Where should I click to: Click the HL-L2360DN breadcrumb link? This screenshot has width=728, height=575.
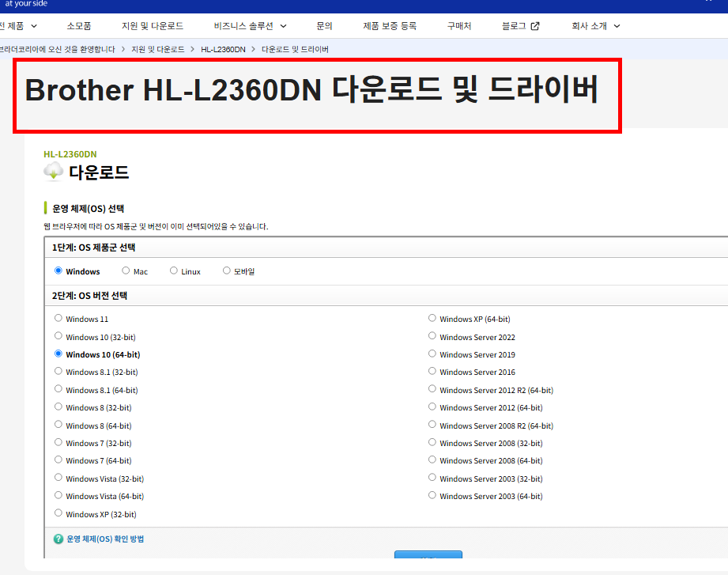(223, 49)
